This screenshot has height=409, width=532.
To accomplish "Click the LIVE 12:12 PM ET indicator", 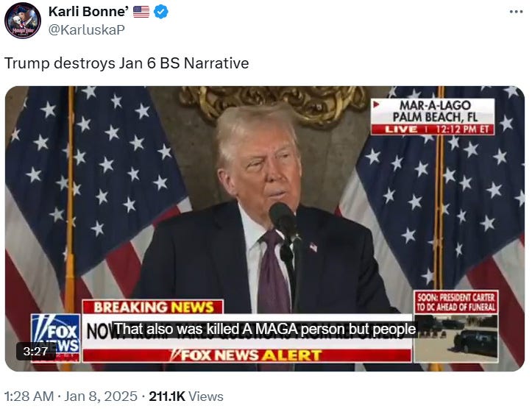I will click(433, 129).
